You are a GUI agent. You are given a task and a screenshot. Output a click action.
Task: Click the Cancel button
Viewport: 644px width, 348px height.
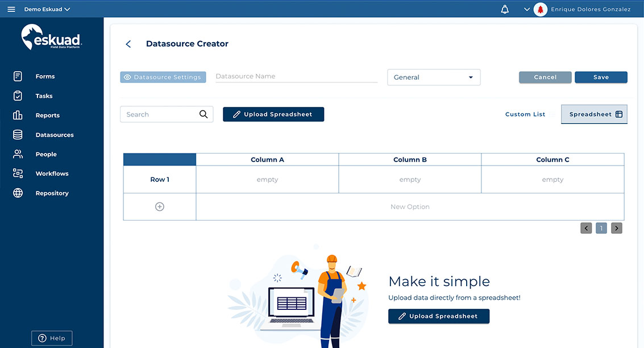pos(545,77)
